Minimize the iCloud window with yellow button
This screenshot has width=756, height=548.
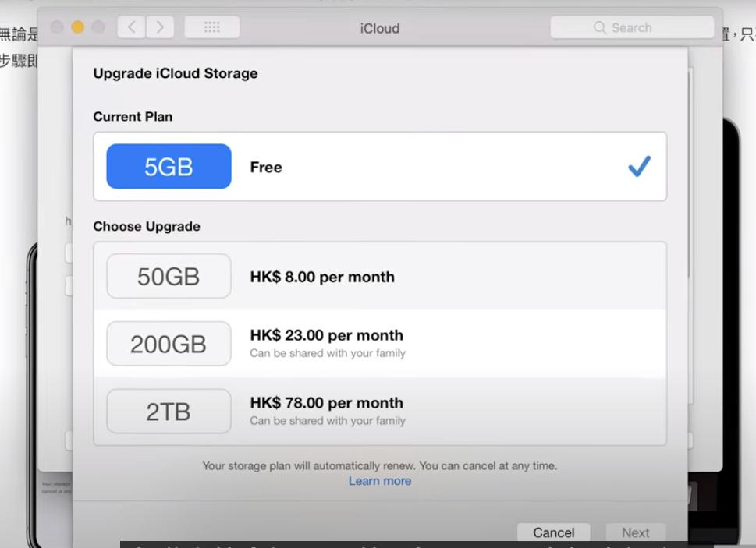point(77,27)
